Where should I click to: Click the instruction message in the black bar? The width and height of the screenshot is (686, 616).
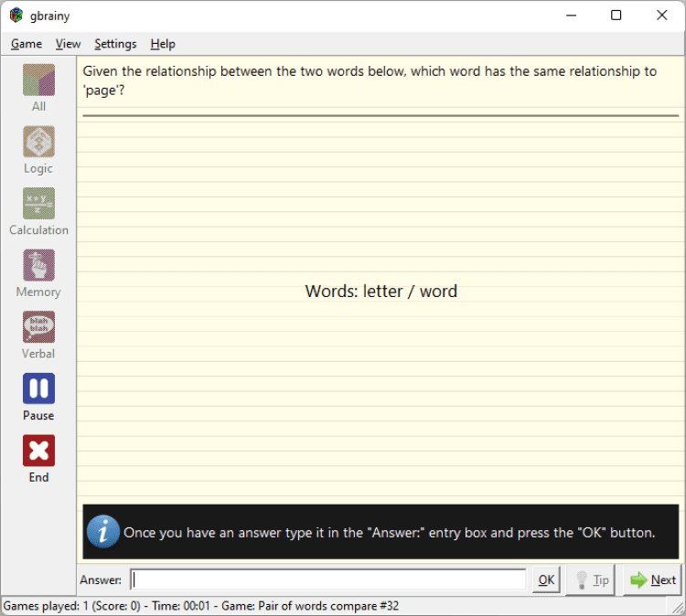pyautogui.click(x=389, y=533)
